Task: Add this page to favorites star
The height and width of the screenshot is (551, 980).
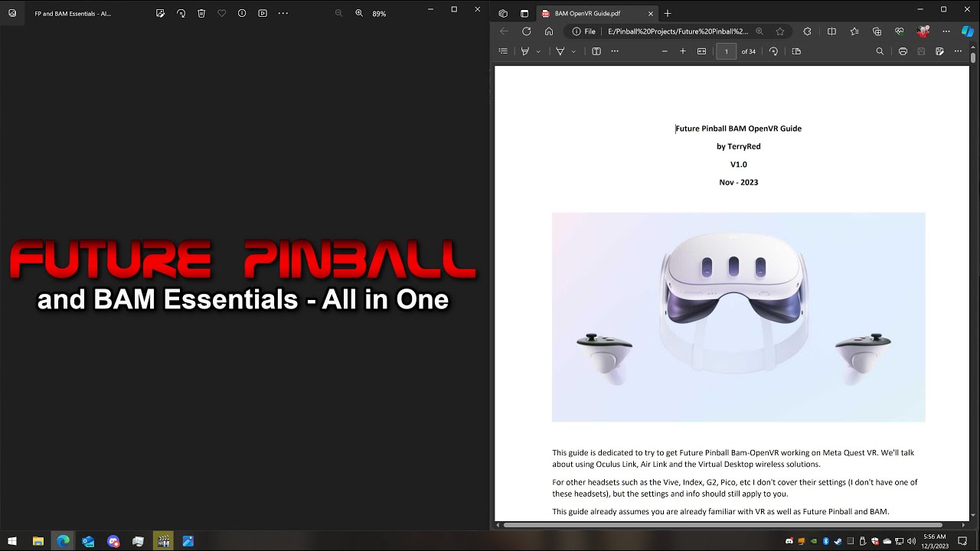Action: pos(780,31)
